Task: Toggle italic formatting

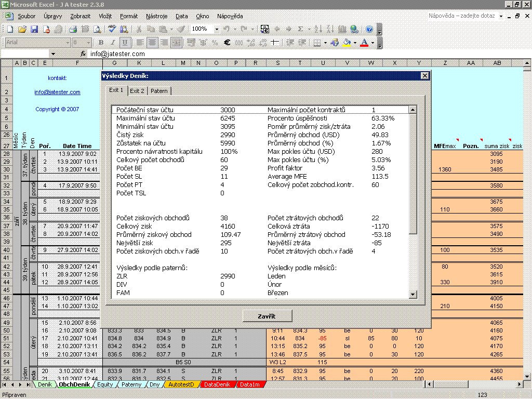Action: [112, 43]
